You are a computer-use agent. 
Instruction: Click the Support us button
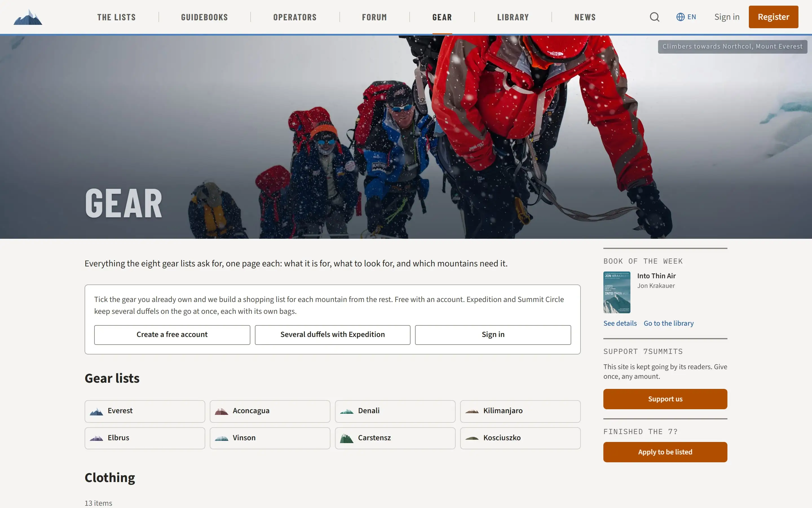click(665, 399)
